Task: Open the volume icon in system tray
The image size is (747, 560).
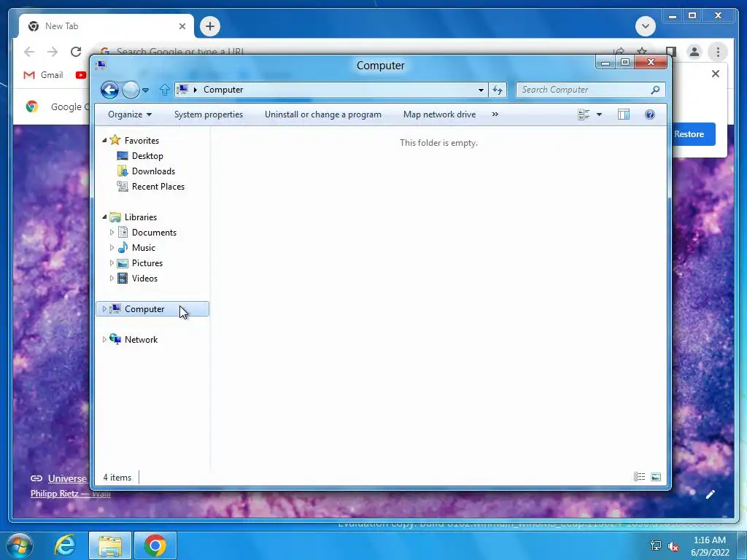Action: click(x=673, y=546)
